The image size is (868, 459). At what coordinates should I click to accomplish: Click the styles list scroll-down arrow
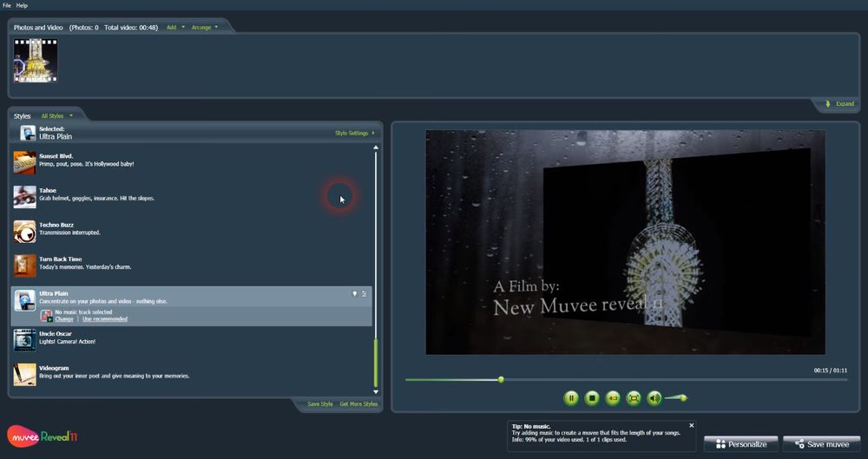tap(376, 392)
